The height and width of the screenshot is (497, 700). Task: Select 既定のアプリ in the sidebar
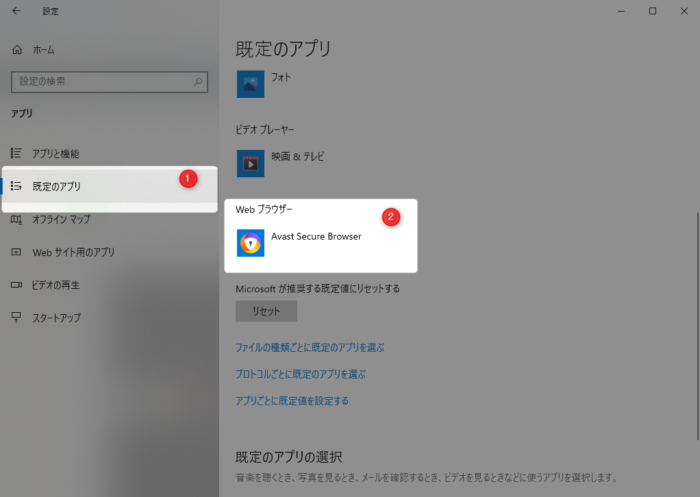57,186
